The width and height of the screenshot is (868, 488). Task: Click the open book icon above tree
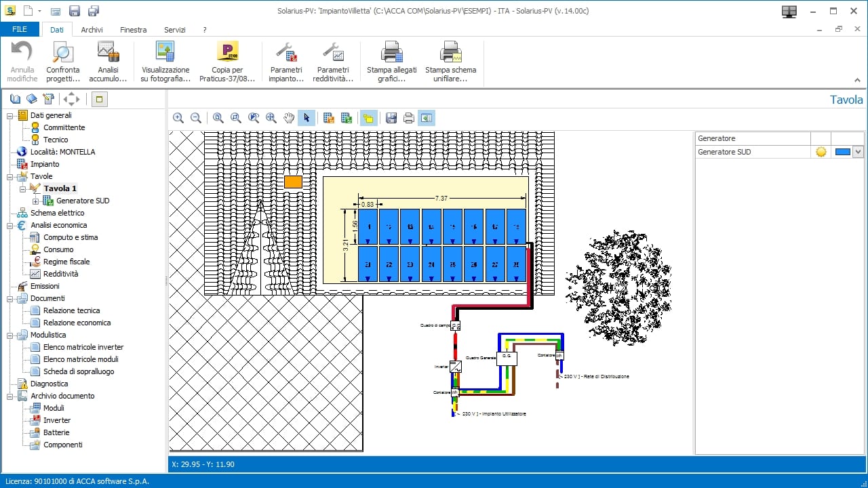[15, 99]
